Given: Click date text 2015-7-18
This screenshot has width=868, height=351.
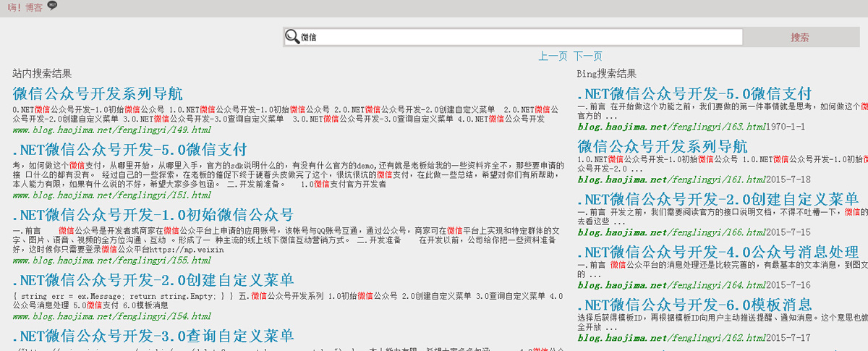Looking at the screenshot, I should pyautogui.click(x=788, y=179).
